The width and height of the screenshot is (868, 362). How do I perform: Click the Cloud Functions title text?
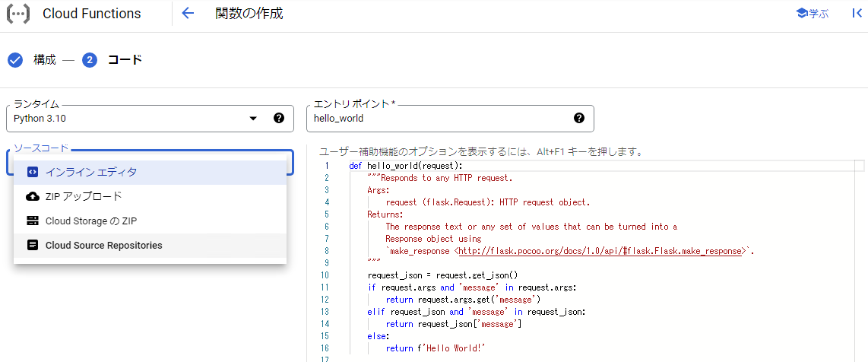(92, 14)
